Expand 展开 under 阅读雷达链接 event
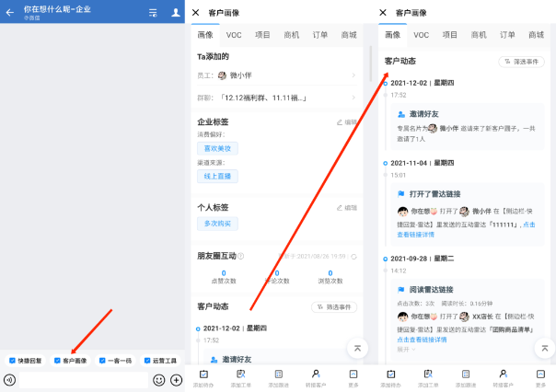Viewport: 556px width, 392px height. [406, 350]
